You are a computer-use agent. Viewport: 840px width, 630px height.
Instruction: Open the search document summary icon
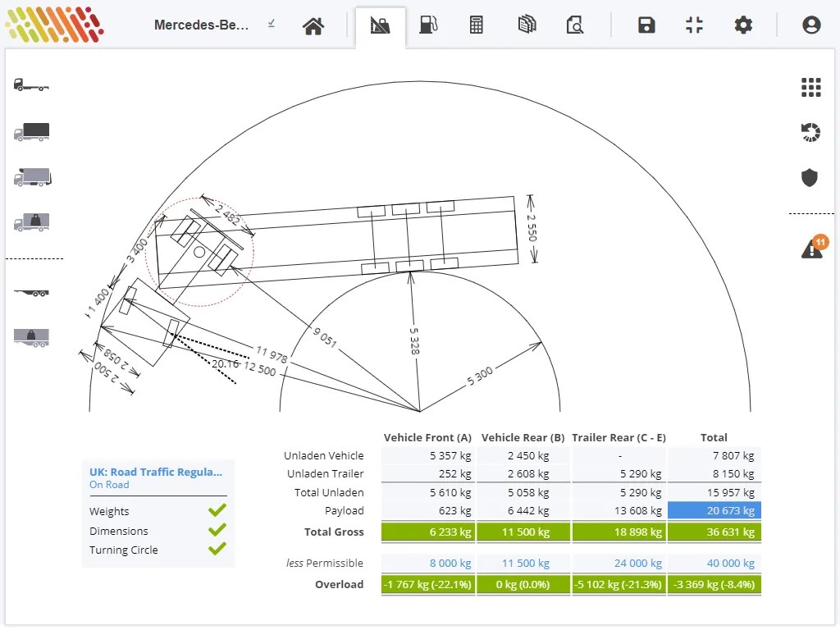click(574, 25)
